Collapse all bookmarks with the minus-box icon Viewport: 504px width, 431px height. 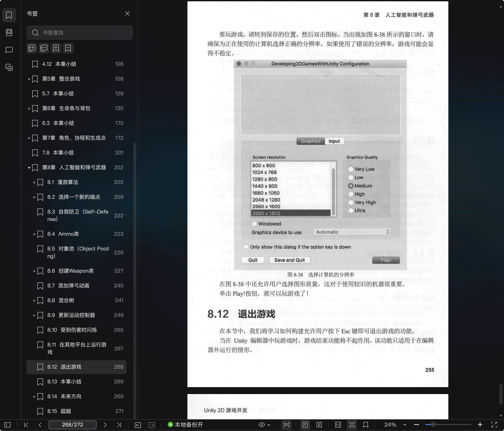click(44, 48)
